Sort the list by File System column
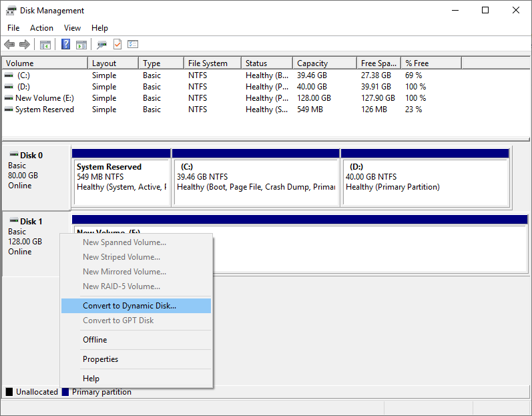 click(x=208, y=63)
